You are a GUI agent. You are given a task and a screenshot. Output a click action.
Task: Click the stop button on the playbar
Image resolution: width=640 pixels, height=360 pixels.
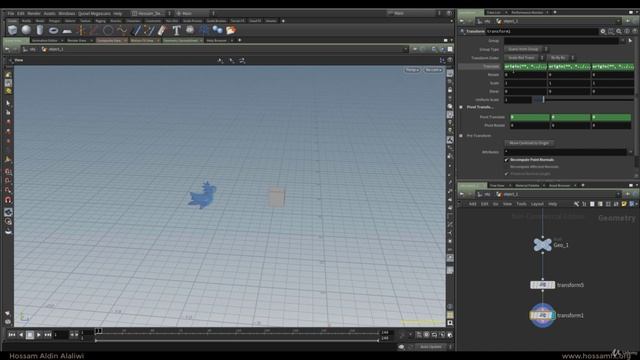(30, 335)
